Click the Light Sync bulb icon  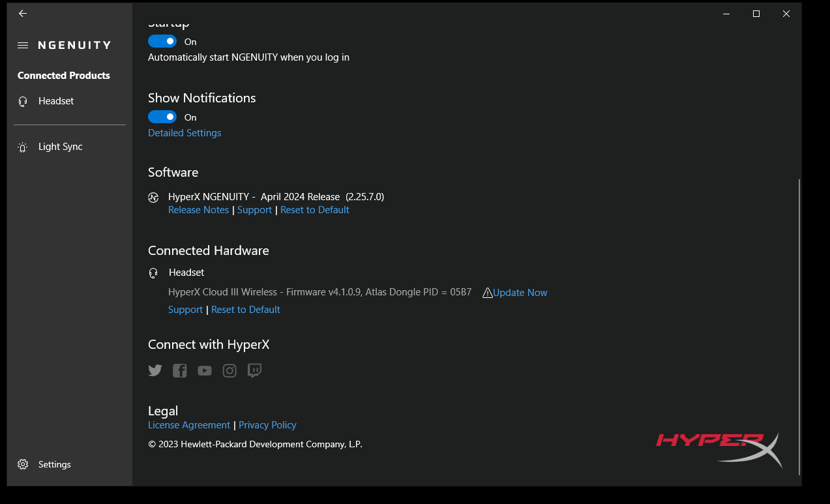pyautogui.click(x=23, y=147)
